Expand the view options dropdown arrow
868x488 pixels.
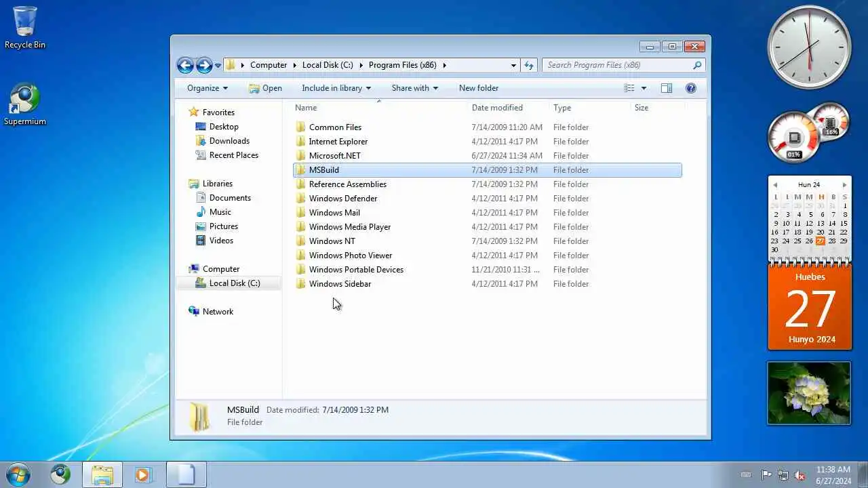[x=644, y=88]
